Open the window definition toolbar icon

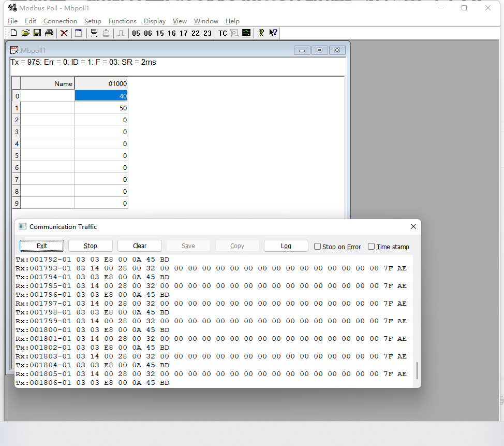click(79, 33)
